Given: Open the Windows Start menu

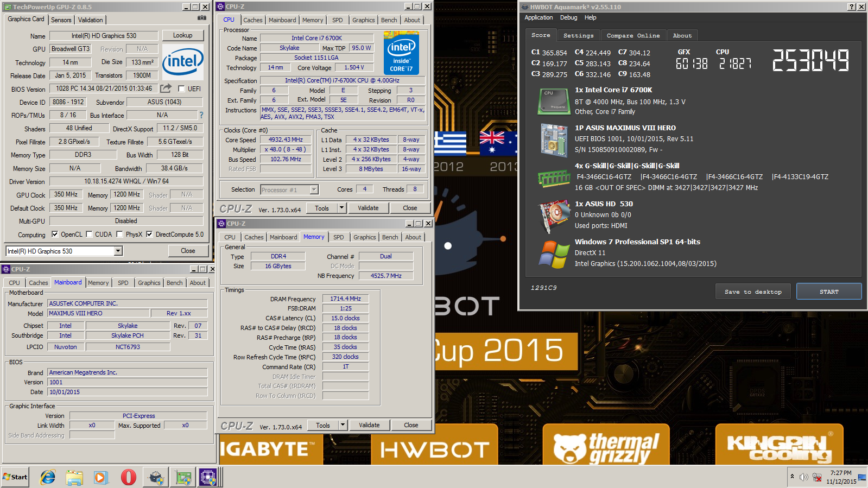Looking at the screenshot, I should [x=15, y=477].
